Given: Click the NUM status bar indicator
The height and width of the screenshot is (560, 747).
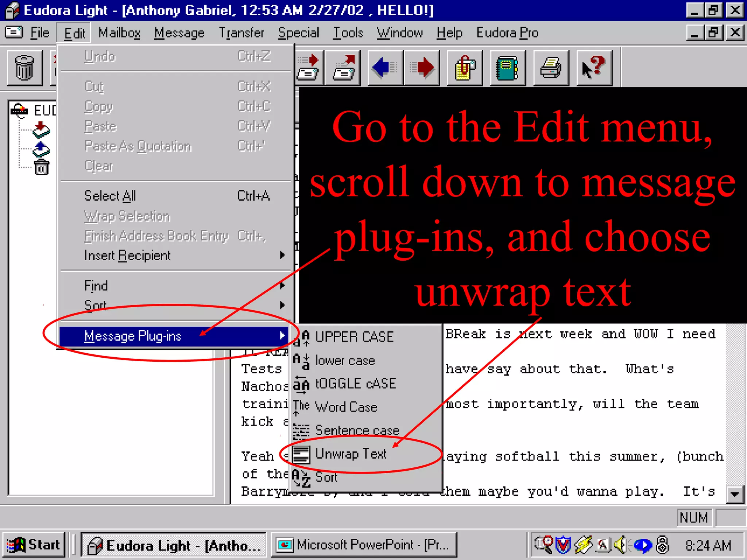Looking at the screenshot, I should pos(694,517).
